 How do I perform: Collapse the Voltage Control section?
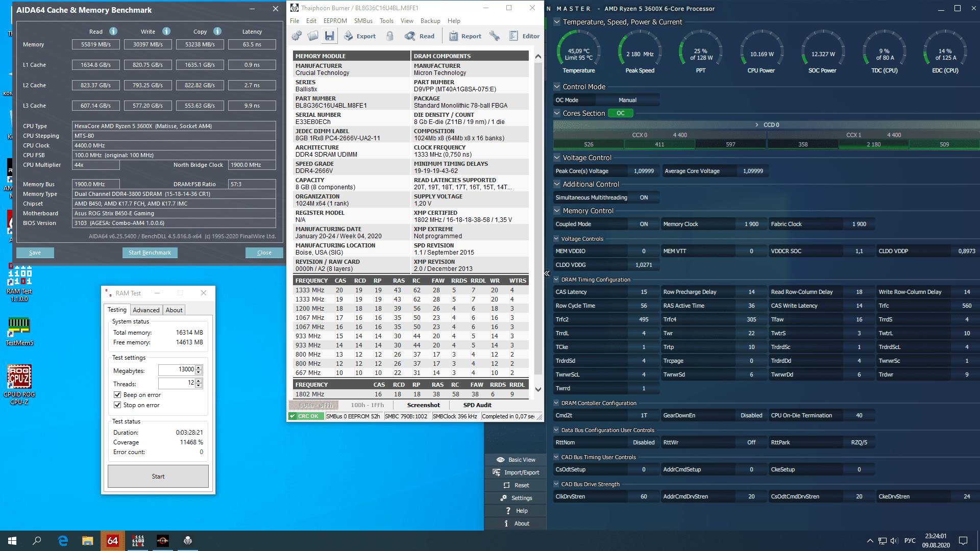pyautogui.click(x=557, y=158)
